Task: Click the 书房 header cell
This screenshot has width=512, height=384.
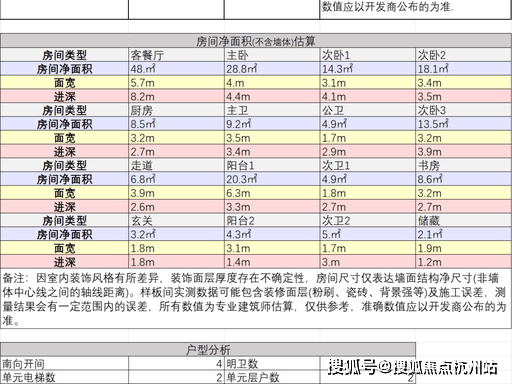Action: [464, 165]
